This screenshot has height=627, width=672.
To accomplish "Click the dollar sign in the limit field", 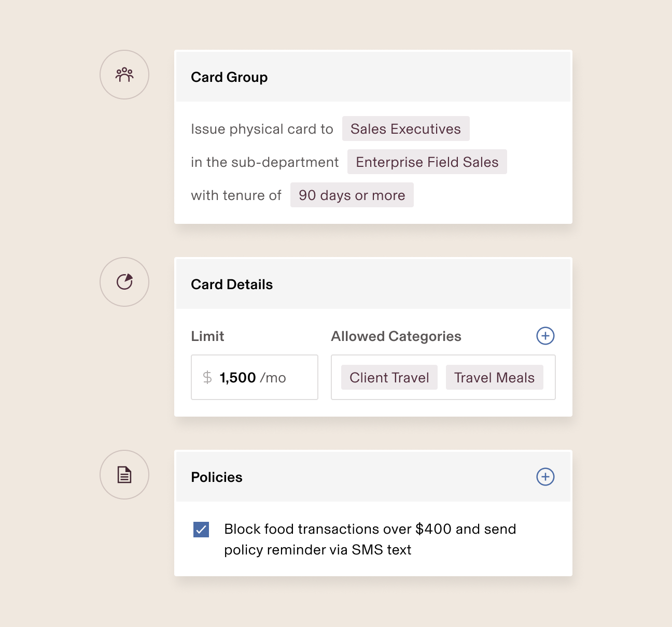I will click(x=207, y=377).
